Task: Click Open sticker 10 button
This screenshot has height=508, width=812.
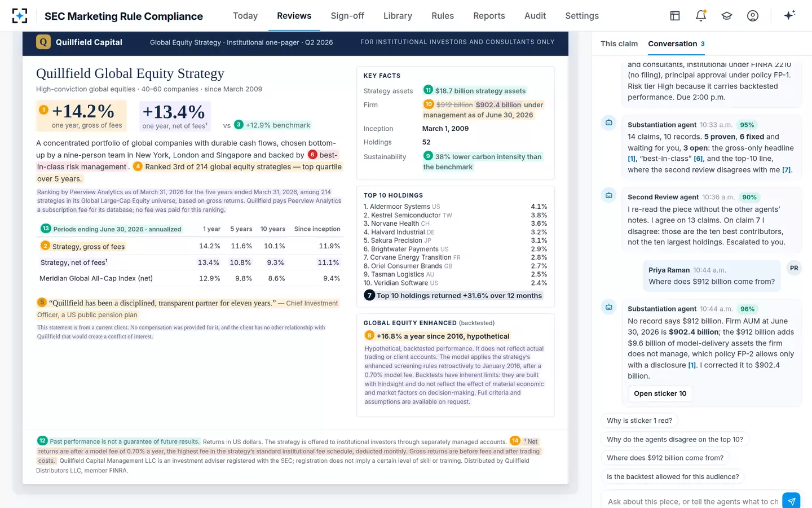Action: pos(660,393)
